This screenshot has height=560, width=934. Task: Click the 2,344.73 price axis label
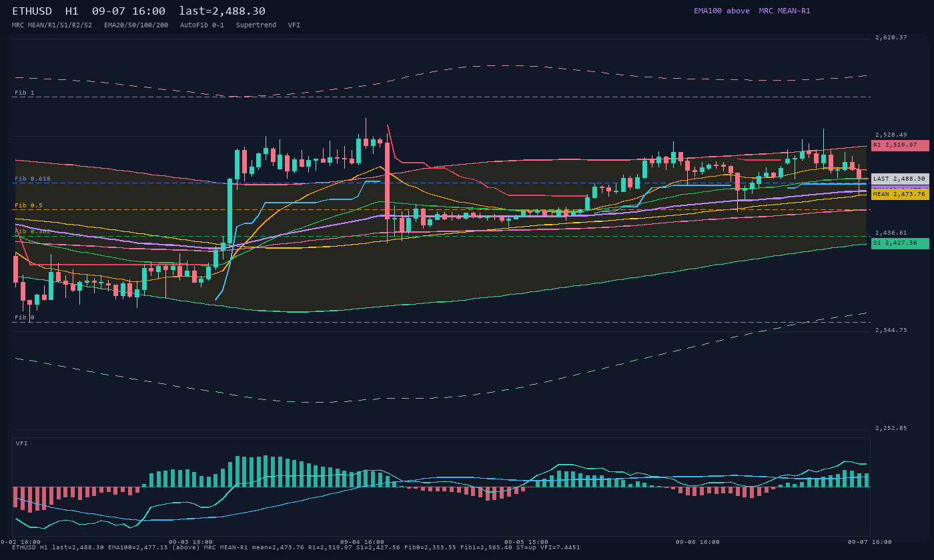tap(891, 330)
